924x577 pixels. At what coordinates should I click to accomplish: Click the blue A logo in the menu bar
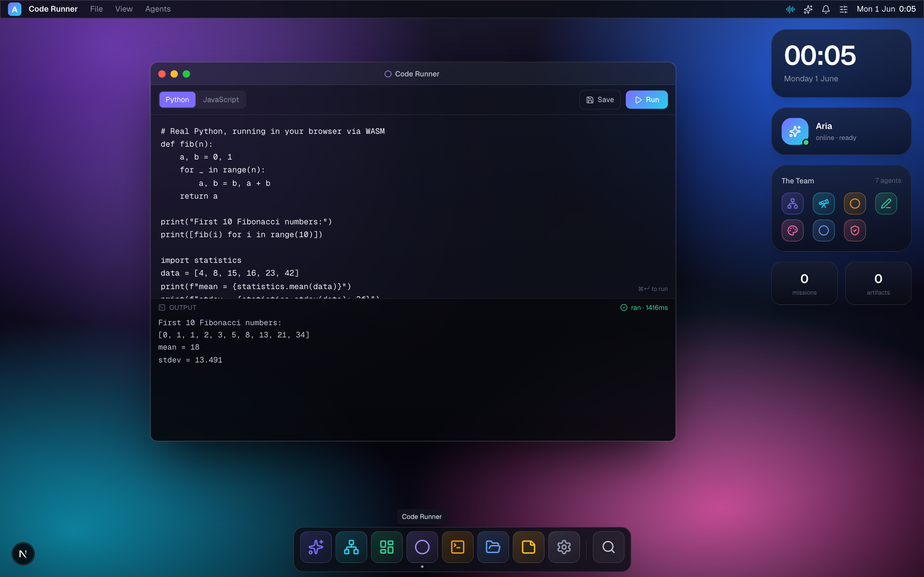click(x=14, y=9)
